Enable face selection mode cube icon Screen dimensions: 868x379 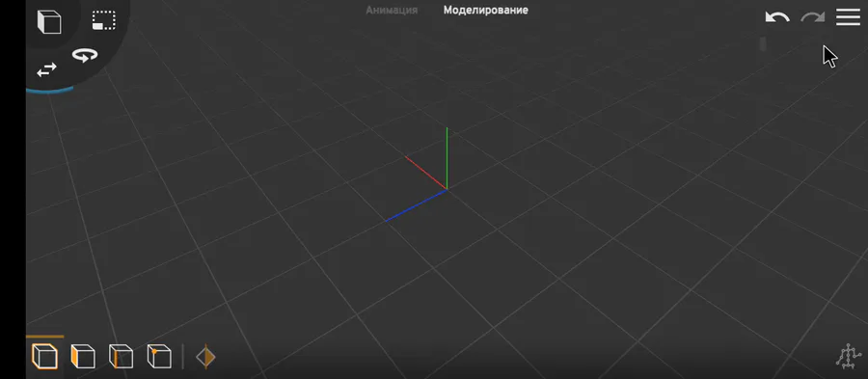tap(83, 356)
